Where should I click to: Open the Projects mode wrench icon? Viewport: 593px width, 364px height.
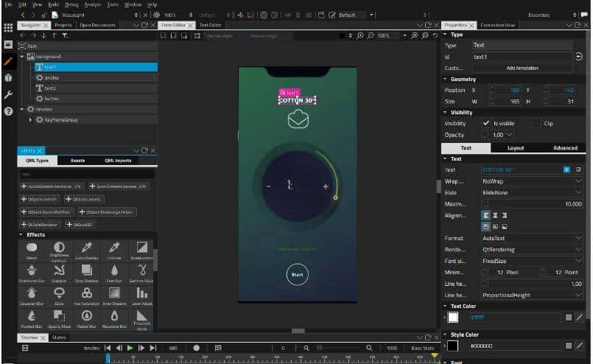[8, 94]
